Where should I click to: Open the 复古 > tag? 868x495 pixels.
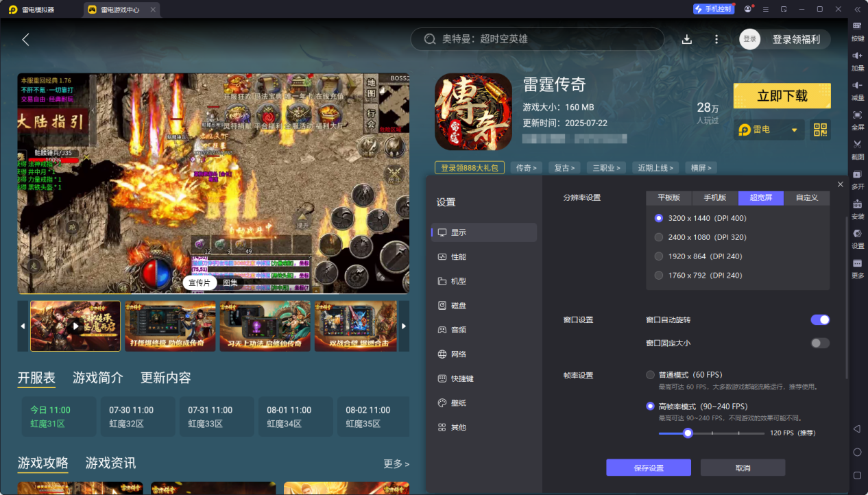click(x=566, y=168)
